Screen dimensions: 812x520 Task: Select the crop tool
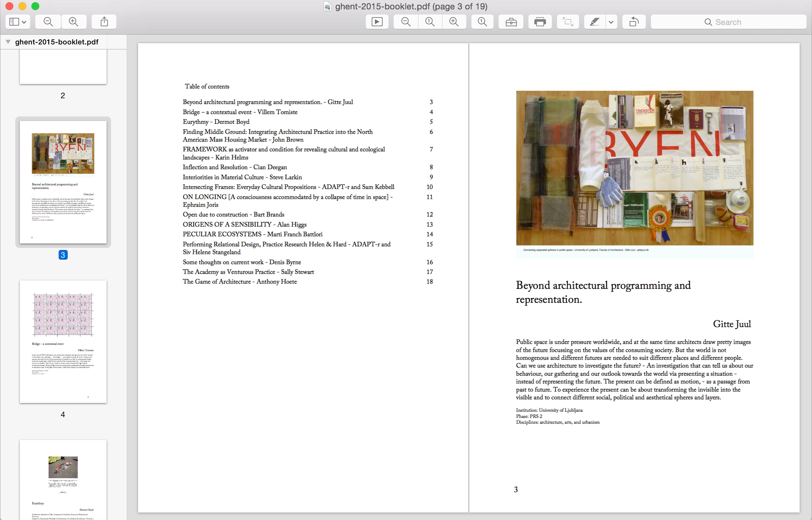point(568,22)
